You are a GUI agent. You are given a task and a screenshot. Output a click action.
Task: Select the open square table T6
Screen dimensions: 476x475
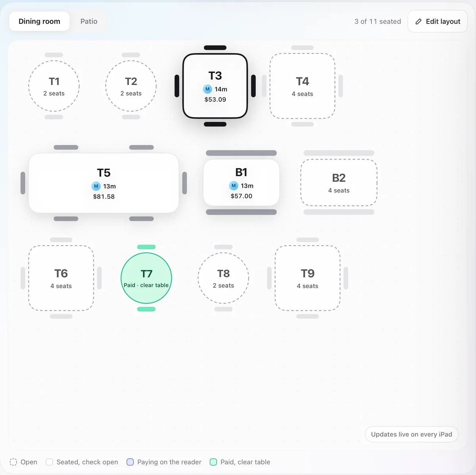coord(61,278)
